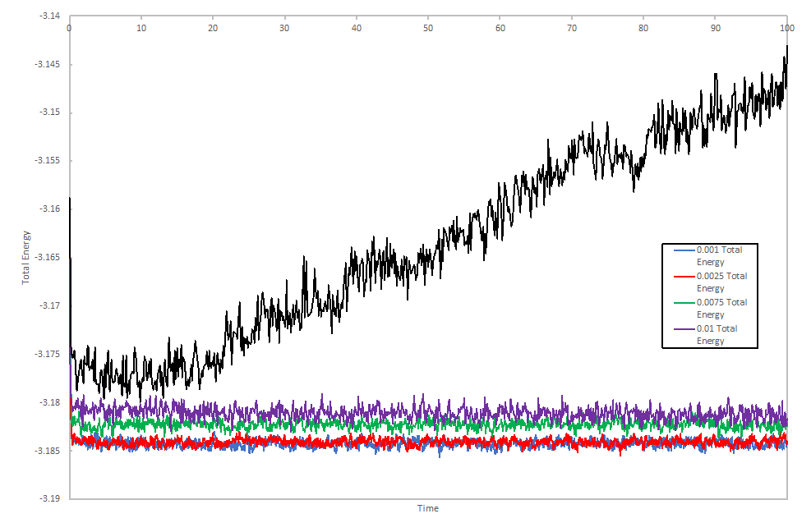811x532 pixels.
Task: Select the 0.01 Total Energy legend entry
Action: click(706, 335)
